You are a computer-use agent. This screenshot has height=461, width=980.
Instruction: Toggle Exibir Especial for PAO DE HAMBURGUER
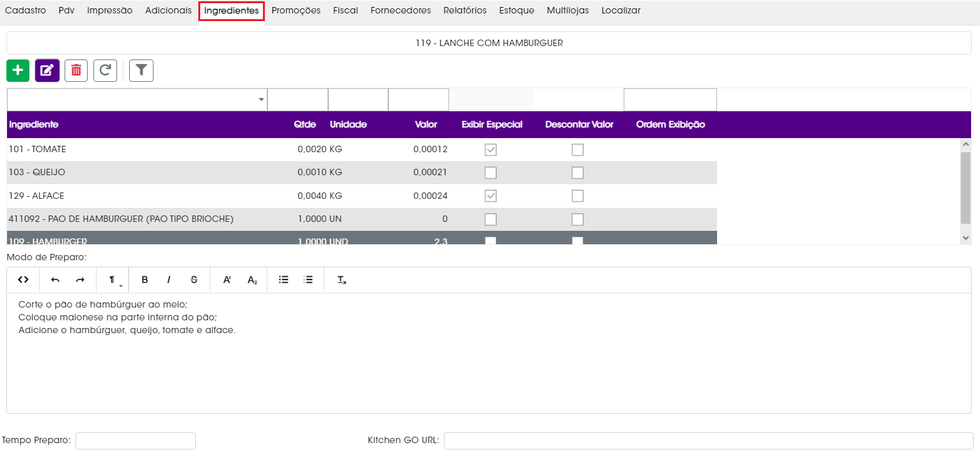[x=491, y=219]
